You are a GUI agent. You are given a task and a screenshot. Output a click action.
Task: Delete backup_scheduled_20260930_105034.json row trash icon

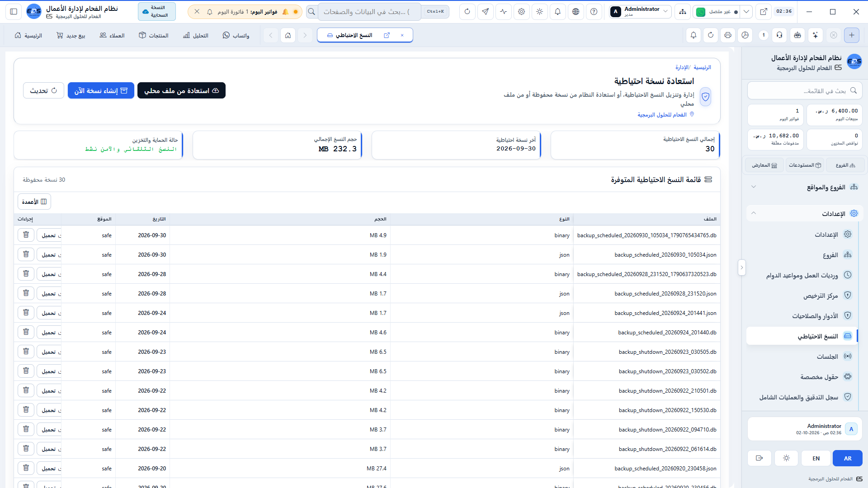pos(26,254)
